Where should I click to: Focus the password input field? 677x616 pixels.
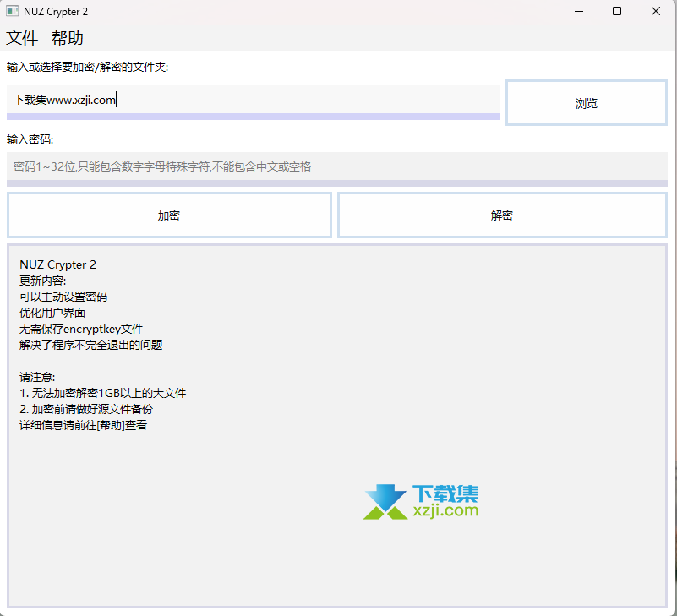pyautogui.click(x=336, y=169)
